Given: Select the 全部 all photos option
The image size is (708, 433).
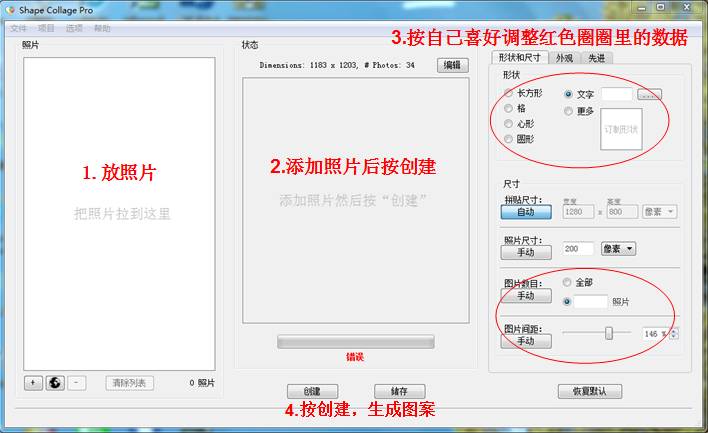Looking at the screenshot, I should [x=567, y=282].
